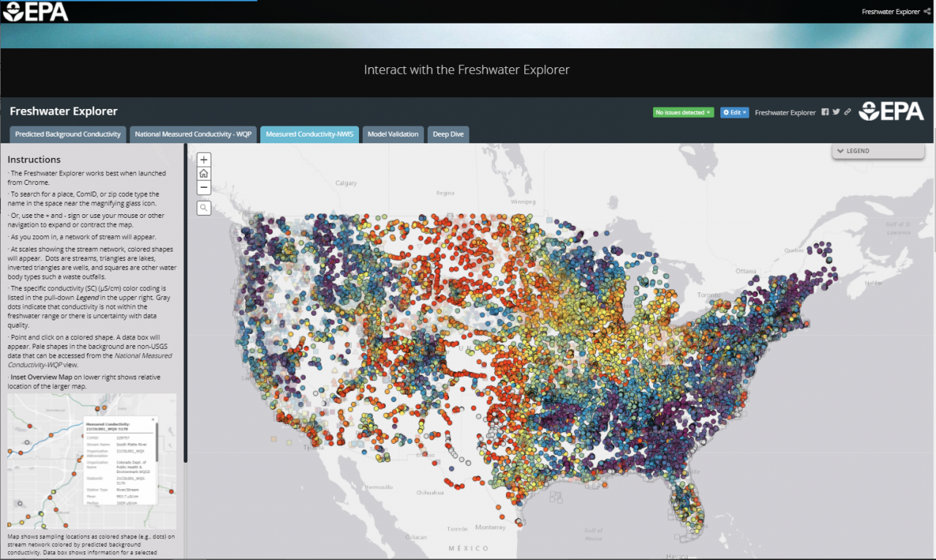Dismiss the No issues detected badge
The height and width of the screenshot is (560, 936).
707,112
